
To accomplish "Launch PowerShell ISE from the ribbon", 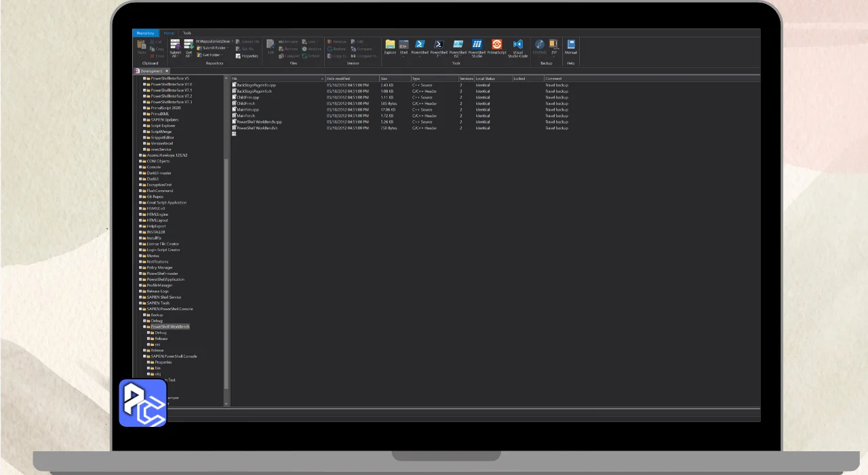I will click(458, 46).
